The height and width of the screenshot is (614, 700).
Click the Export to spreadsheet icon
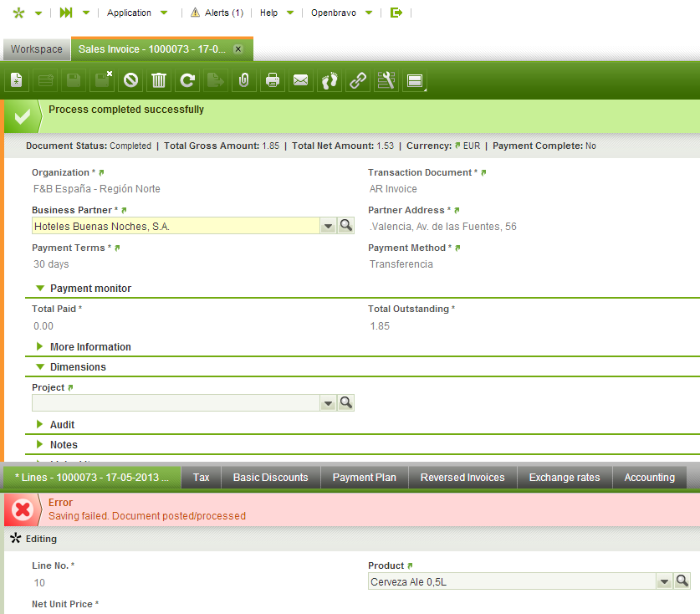tap(216, 80)
